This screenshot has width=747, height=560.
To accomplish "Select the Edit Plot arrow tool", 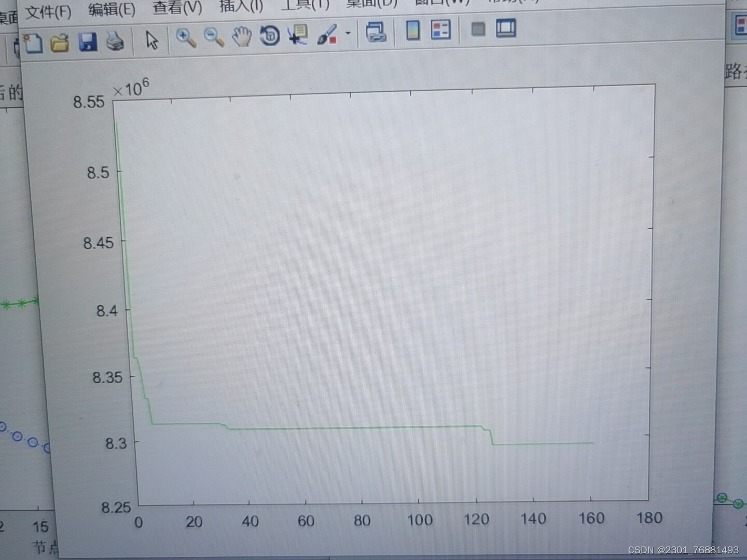I will (x=151, y=40).
